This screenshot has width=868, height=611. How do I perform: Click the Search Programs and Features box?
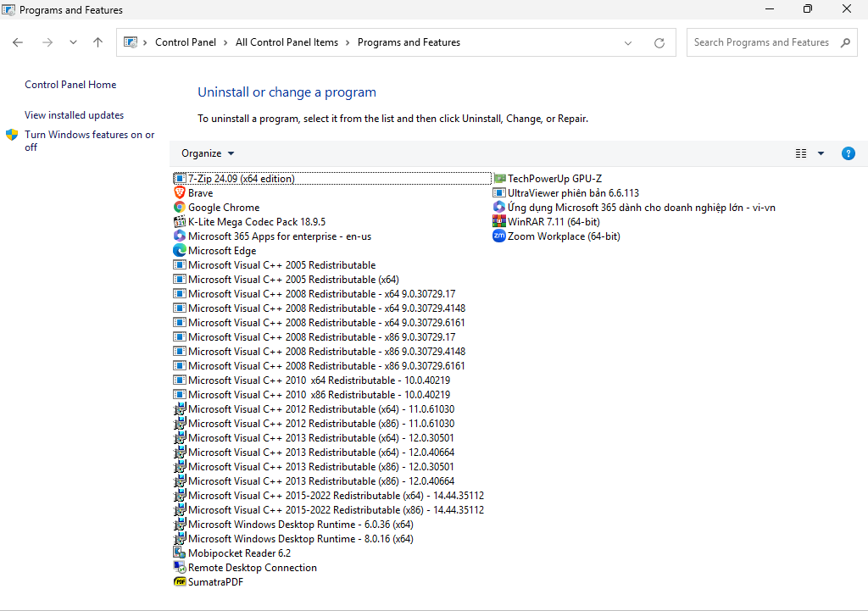[x=761, y=42]
